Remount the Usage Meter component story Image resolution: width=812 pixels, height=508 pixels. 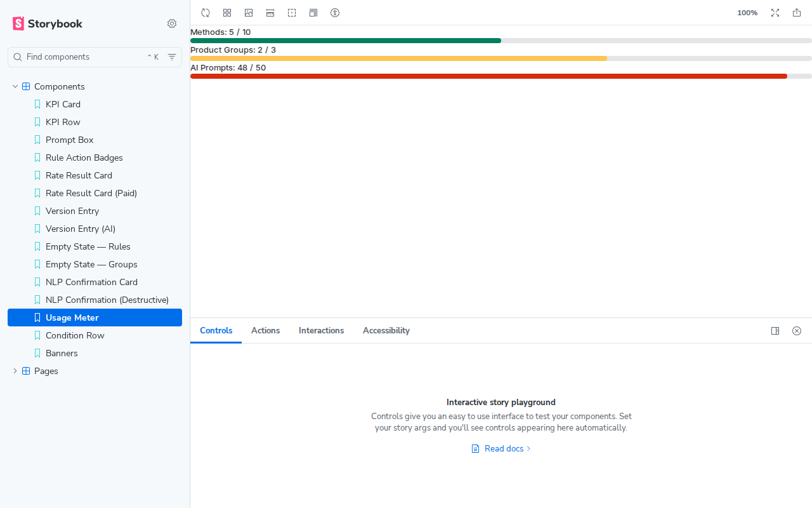[206, 13]
